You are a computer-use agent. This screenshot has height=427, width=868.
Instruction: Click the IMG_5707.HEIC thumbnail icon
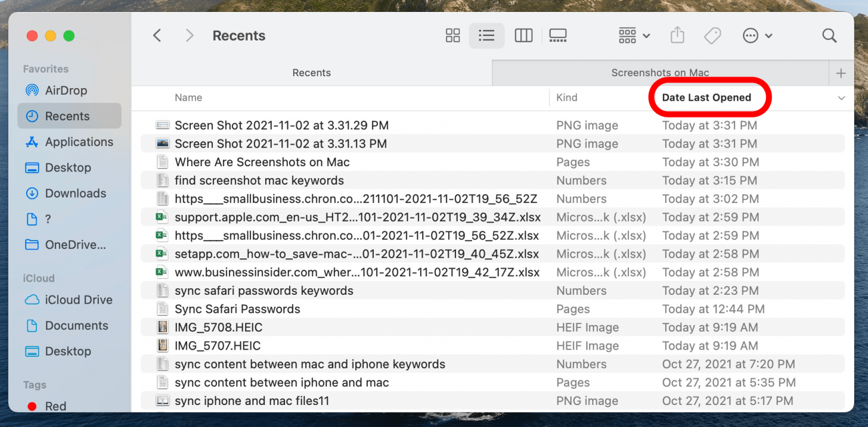tap(162, 345)
